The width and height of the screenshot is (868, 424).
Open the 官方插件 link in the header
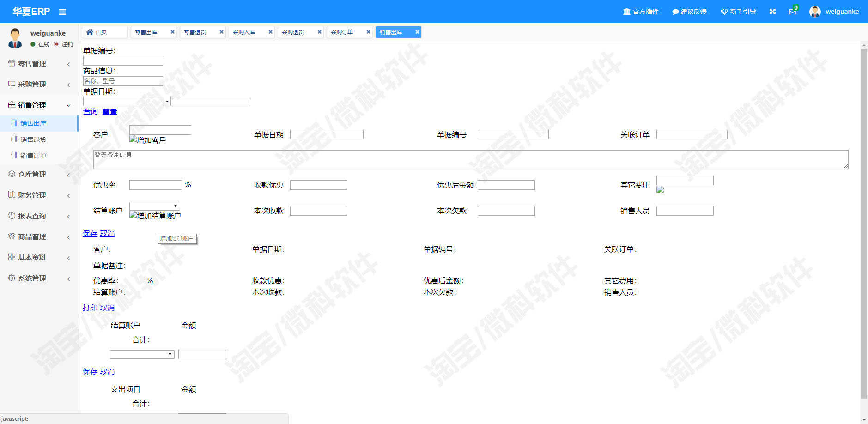coord(641,12)
